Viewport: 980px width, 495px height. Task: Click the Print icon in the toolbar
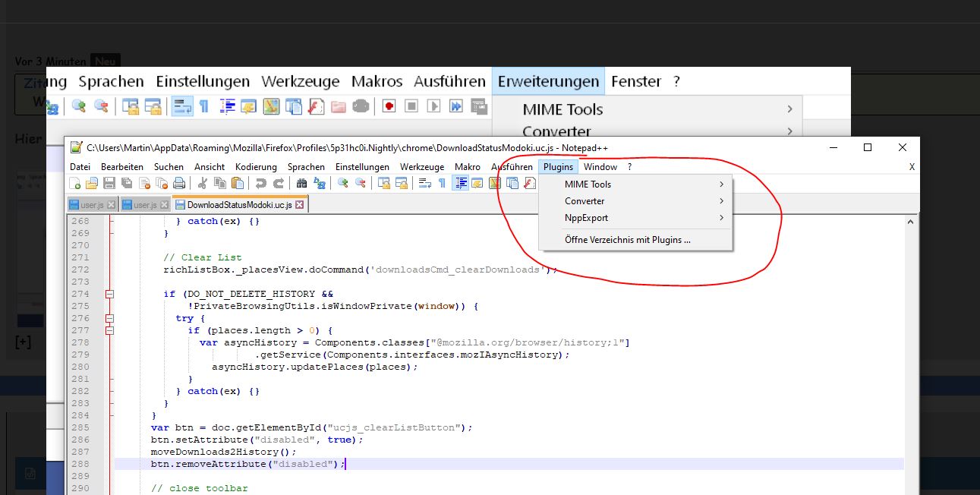coord(178,183)
